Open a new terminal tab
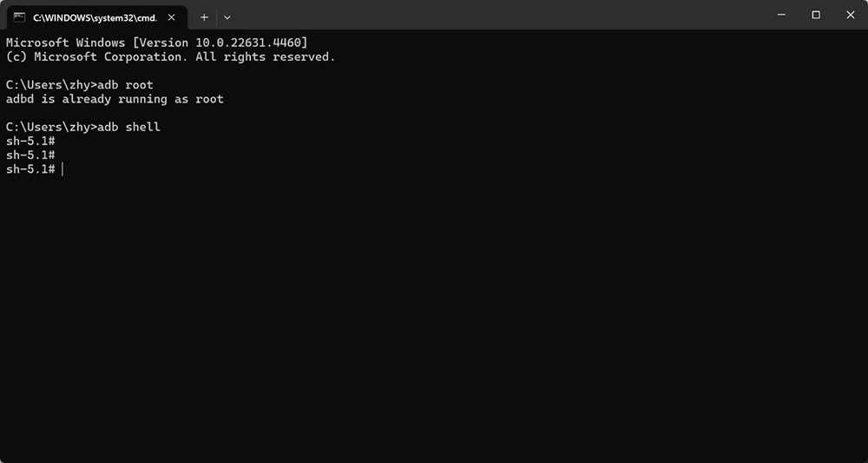This screenshot has width=868, height=463. click(x=204, y=17)
